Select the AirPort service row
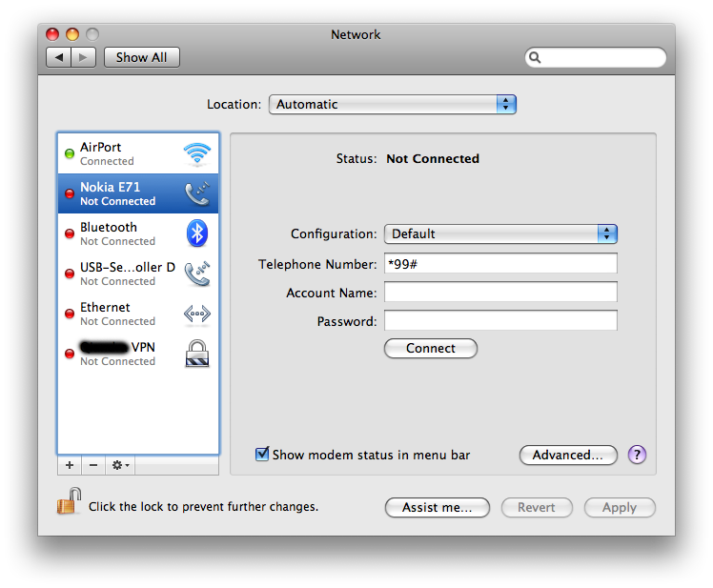 (x=138, y=153)
